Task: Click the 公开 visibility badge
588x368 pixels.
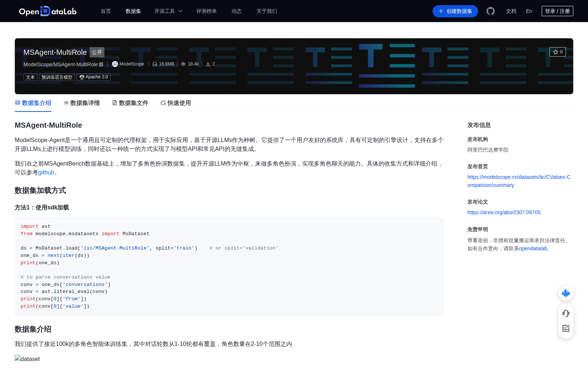Action: 97,52
